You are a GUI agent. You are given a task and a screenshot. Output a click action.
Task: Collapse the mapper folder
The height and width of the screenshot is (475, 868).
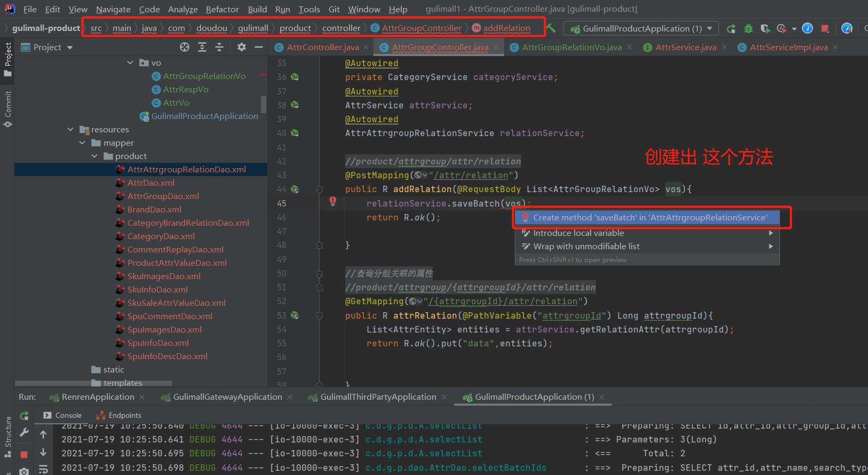coord(82,142)
